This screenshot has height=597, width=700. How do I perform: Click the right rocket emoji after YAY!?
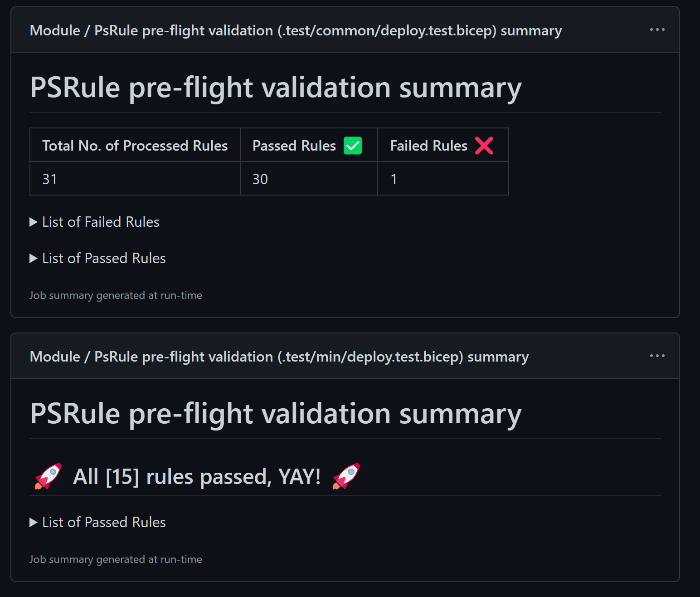346,476
